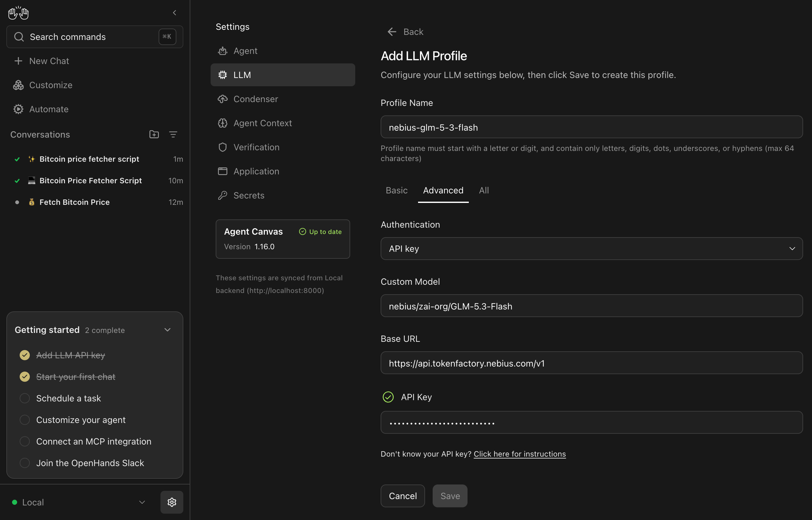The height and width of the screenshot is (520, 812).
Task: Click the Application window icon
Action: 223,171
